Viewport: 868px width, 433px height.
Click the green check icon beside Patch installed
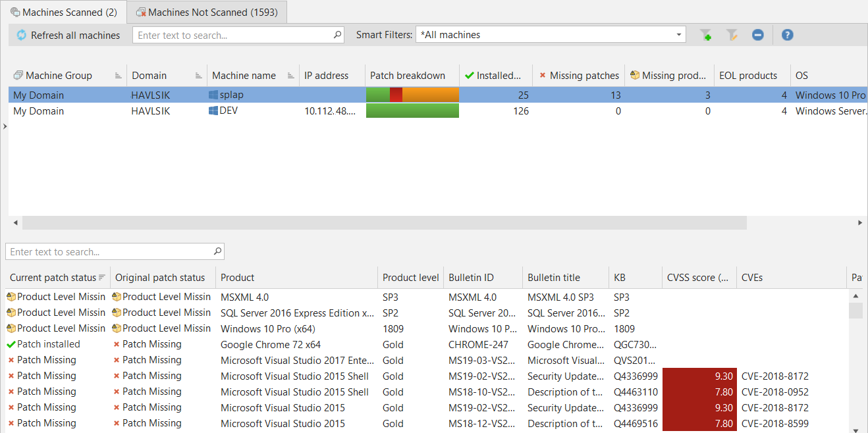(x=11, y=344)
